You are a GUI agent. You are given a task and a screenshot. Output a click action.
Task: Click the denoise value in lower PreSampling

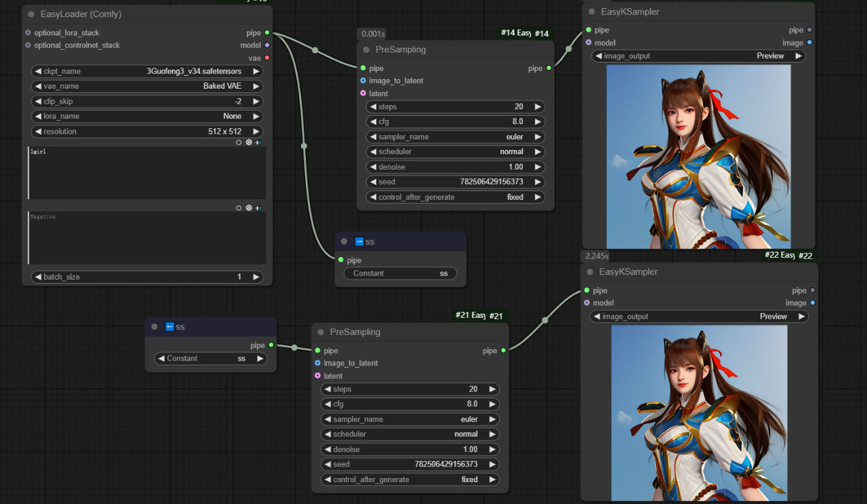[x=470, y=449]
